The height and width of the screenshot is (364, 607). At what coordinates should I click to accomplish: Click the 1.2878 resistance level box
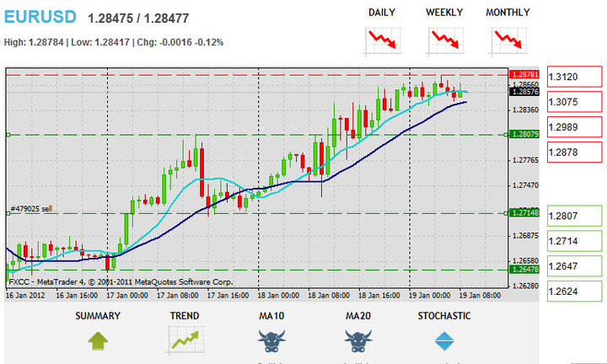point(576,153)
